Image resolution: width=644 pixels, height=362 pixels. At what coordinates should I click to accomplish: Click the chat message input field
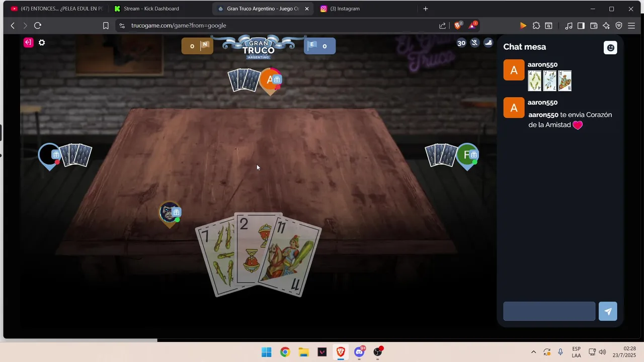tap(549, 311)
